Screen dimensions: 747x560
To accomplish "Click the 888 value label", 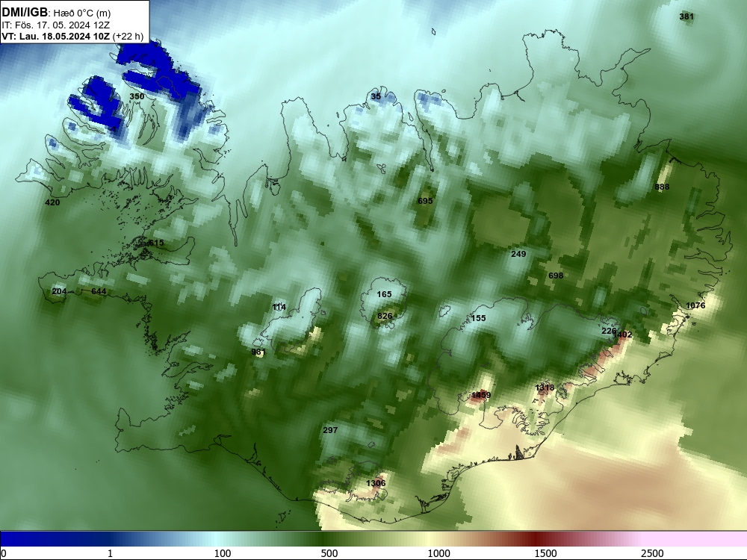I will point(662,187).
